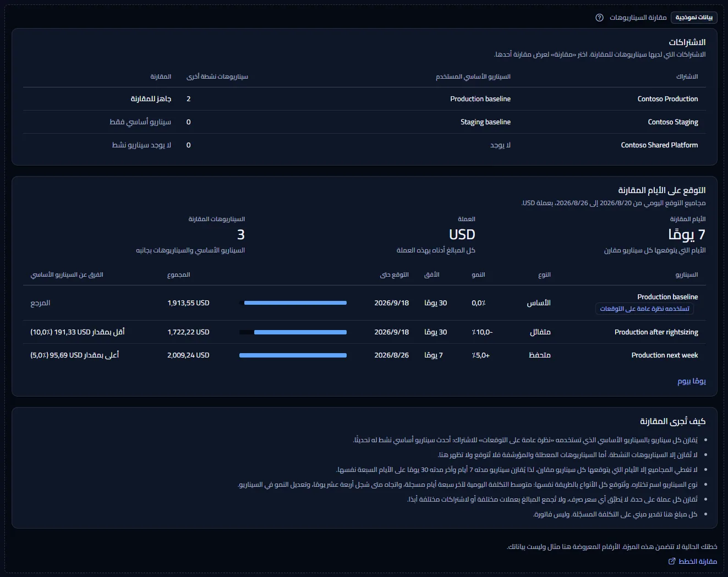This screenshot has width=728, height=577.
Task: Click the 2026/8/26 forecast-until date
Action: click(391, 355)
